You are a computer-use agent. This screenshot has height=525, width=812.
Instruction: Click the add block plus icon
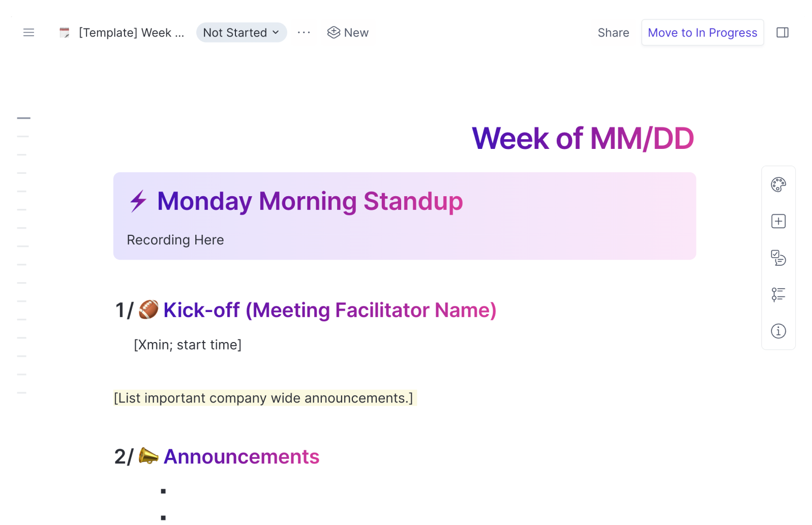[x=778, y=221]
